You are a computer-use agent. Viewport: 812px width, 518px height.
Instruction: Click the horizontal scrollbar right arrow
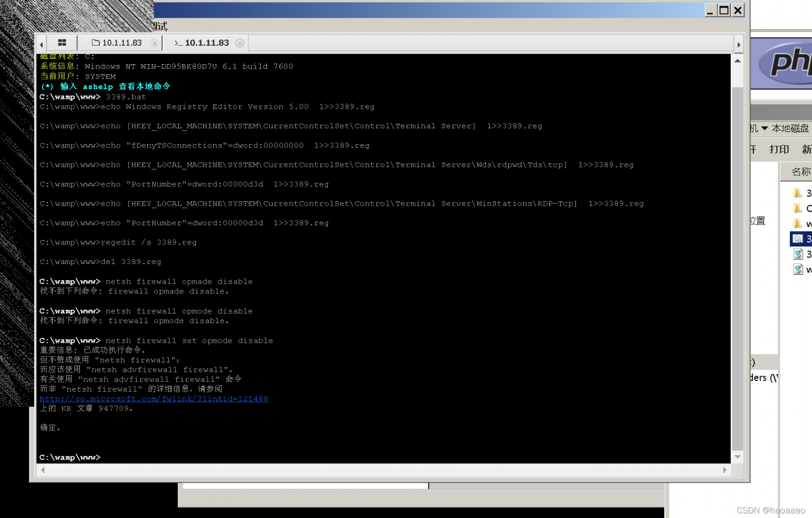[x=726, y=470]
